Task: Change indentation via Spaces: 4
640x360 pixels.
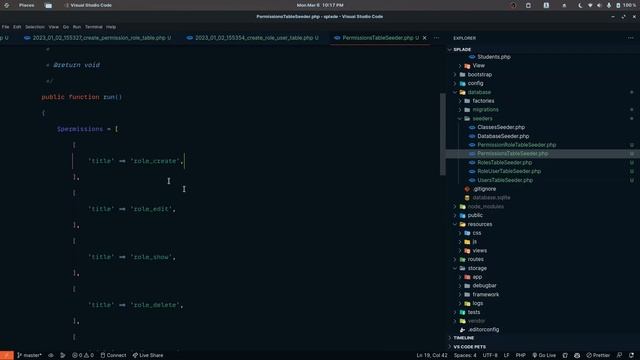Action: point(465,355)
